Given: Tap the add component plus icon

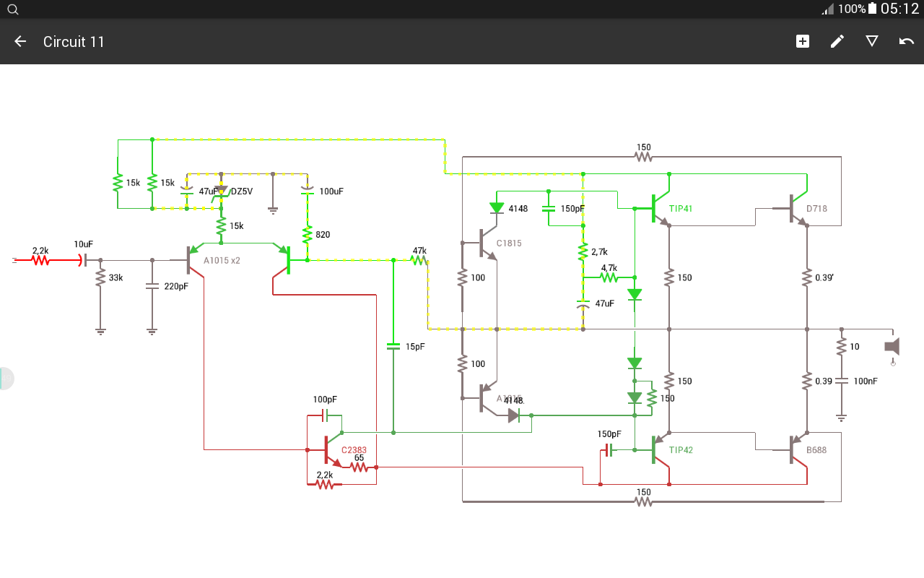Looking at the screenshot, I should pos(803,41).
